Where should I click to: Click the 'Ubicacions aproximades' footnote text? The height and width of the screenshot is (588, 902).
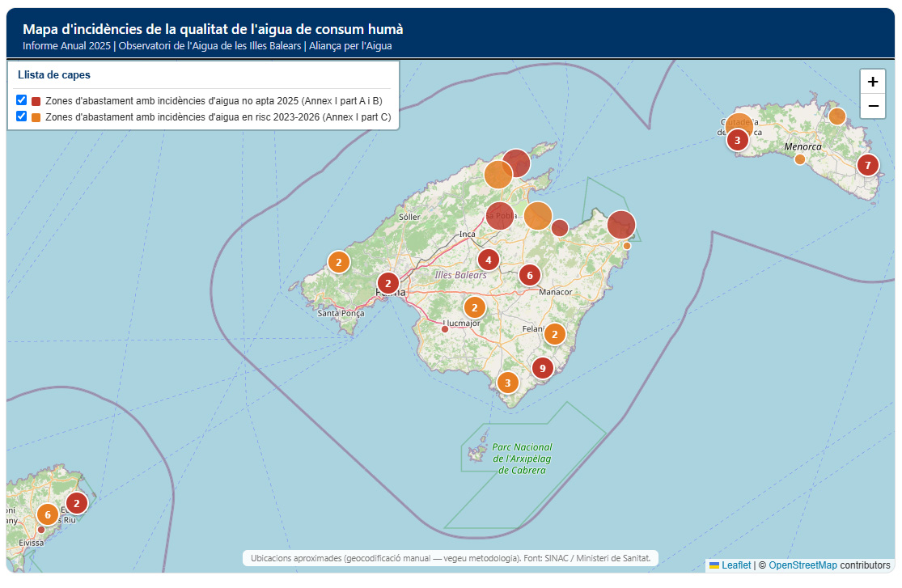(451, 558)
